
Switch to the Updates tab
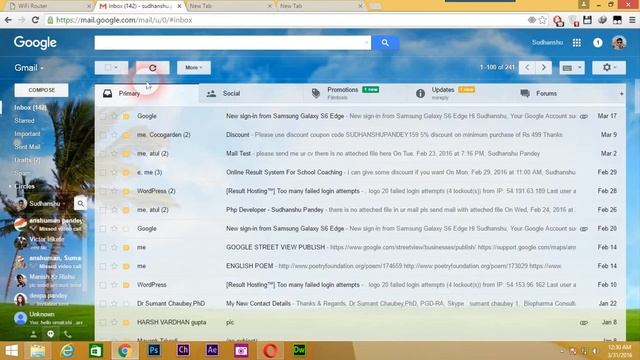(460, 93)
